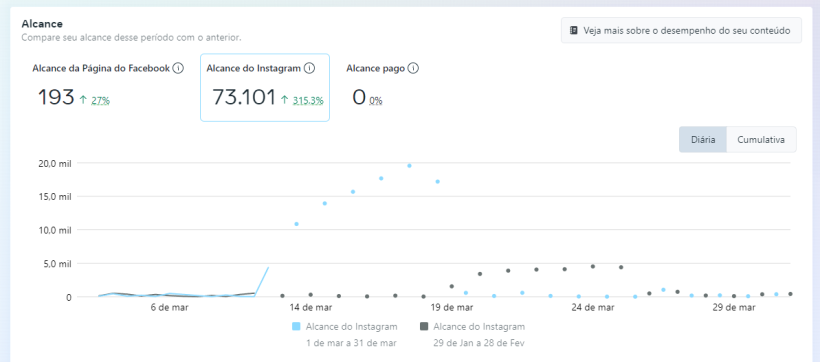Click the 6 de mar axis label
Image resolution: width=820 pixels, height=362 pixels.
[169, 308]
